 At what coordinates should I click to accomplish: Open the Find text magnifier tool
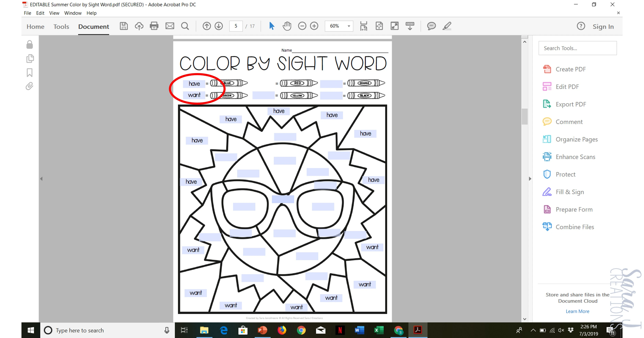click(x=185, y=26)
